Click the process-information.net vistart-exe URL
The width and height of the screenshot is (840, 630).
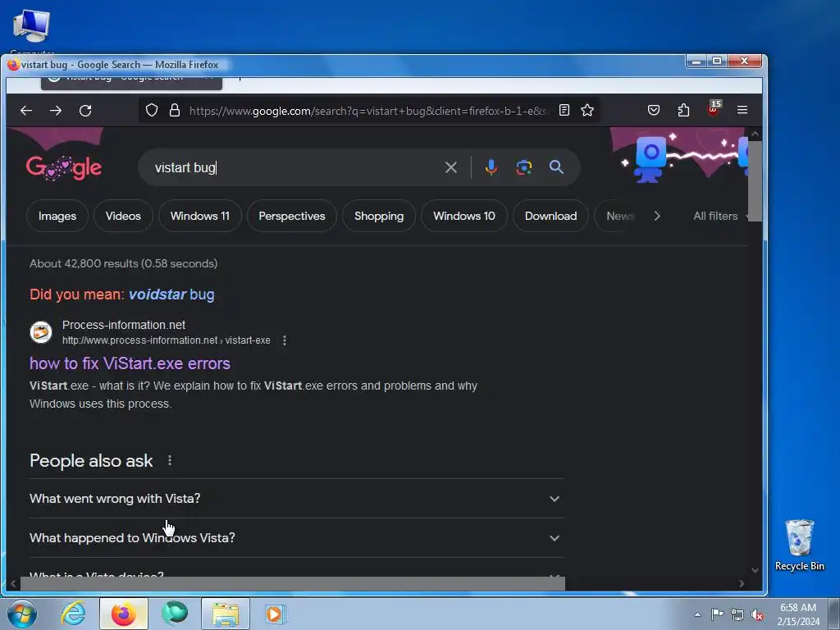[x=166, y=340]
